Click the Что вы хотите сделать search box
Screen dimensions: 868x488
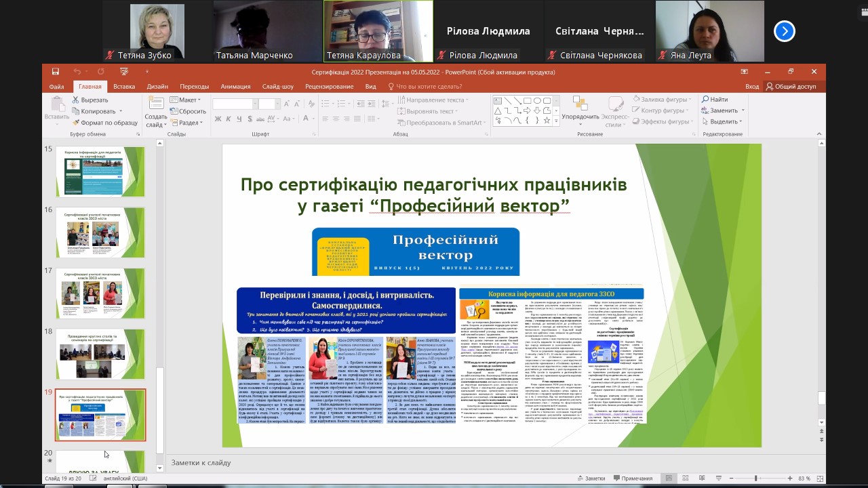pos(425,86)
